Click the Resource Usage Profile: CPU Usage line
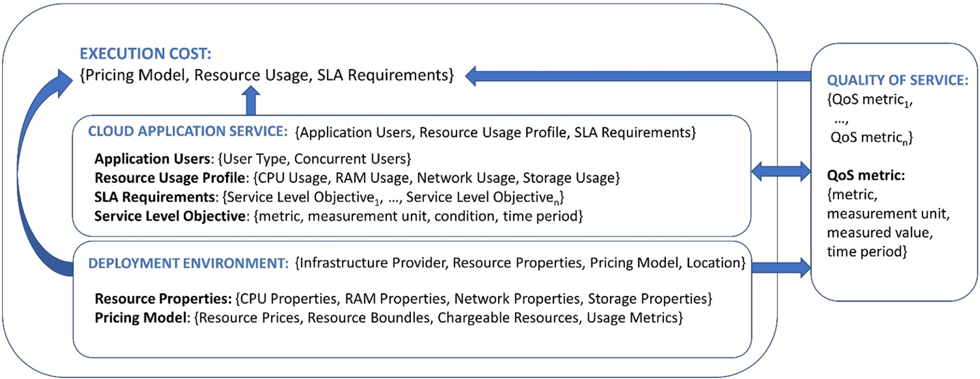This screenshot has width=980, height=379. pos(357,178)
